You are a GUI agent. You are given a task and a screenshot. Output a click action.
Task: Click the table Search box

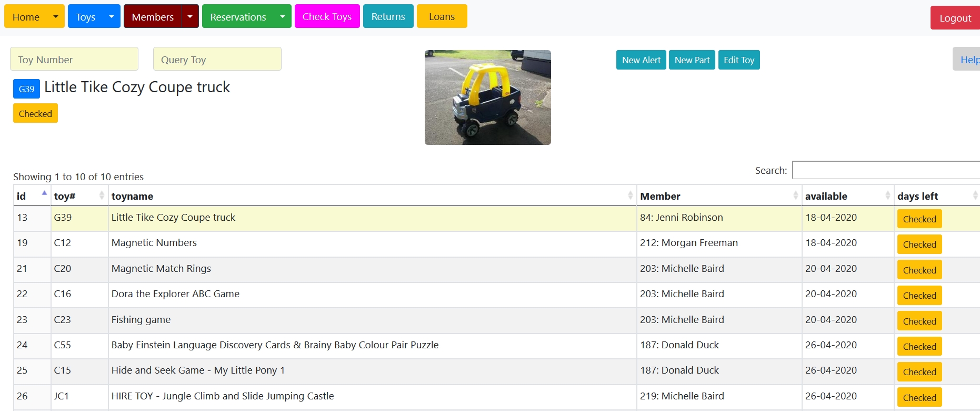point(886,170)
